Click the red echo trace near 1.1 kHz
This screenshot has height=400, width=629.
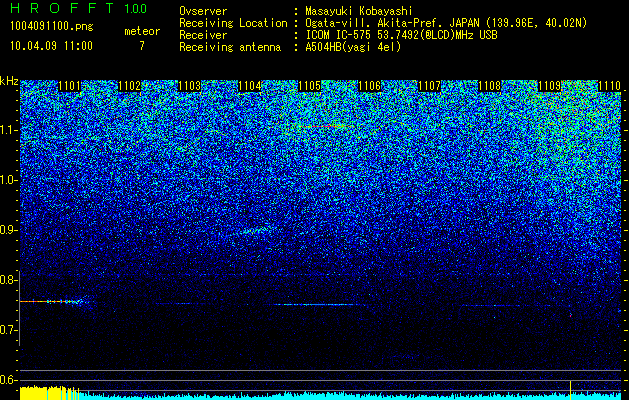pos(327,126)
